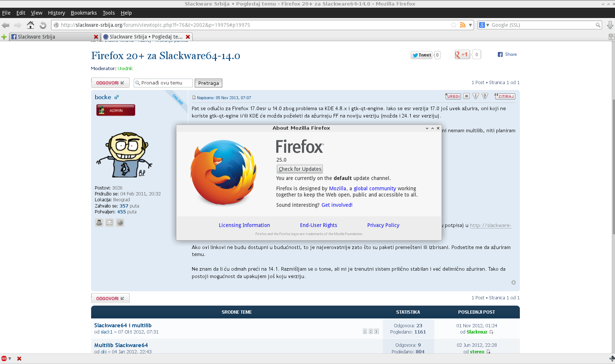The image size is (615, 364).
Task: Subscribe via the orange RSS feed icon
Action: pos(463,25)
